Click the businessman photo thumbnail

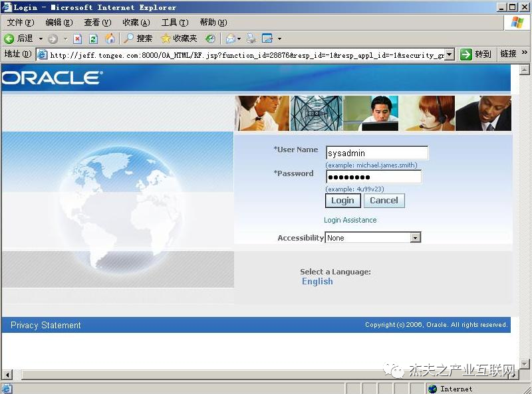click(x=483, y=113)
